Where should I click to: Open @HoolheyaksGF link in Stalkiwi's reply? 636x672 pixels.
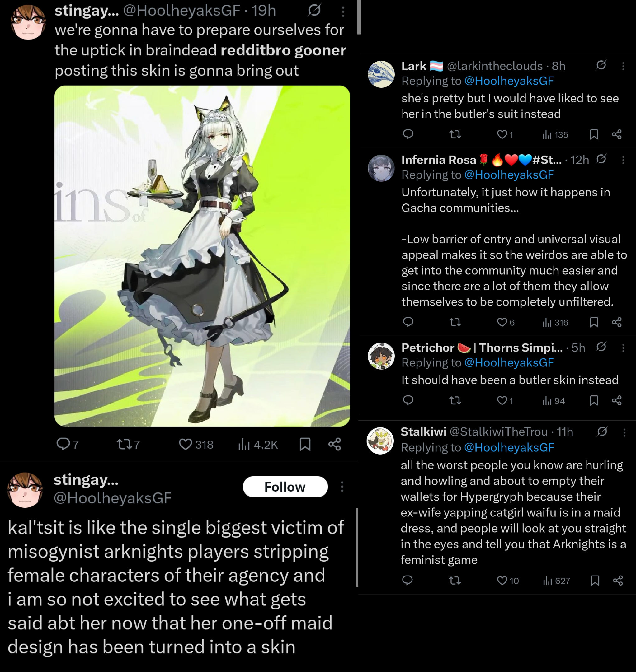point(509,448)
